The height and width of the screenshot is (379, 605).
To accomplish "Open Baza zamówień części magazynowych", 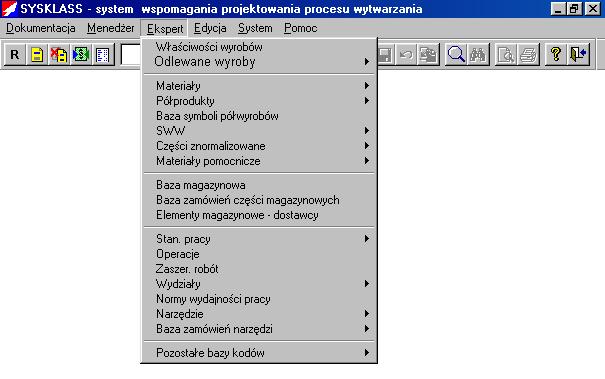I will click(259, 200).
